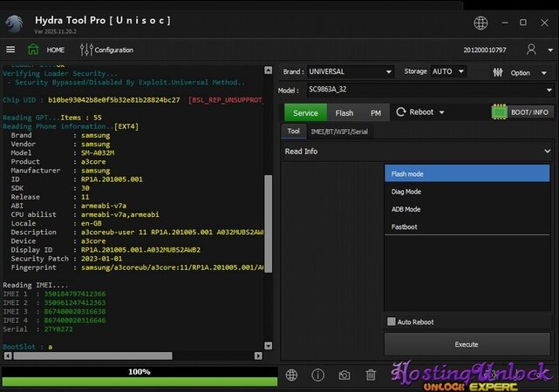Screen dimensions: 559x392
Task: Click the info icon in bottom bar
Action: [x=317, y=375]
